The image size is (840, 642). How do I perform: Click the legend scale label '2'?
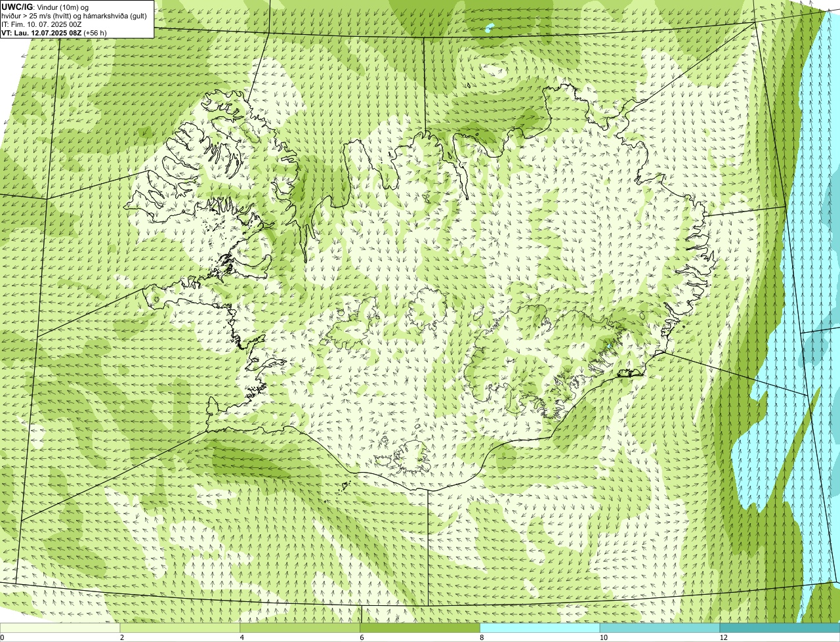[x=121, y=637]
